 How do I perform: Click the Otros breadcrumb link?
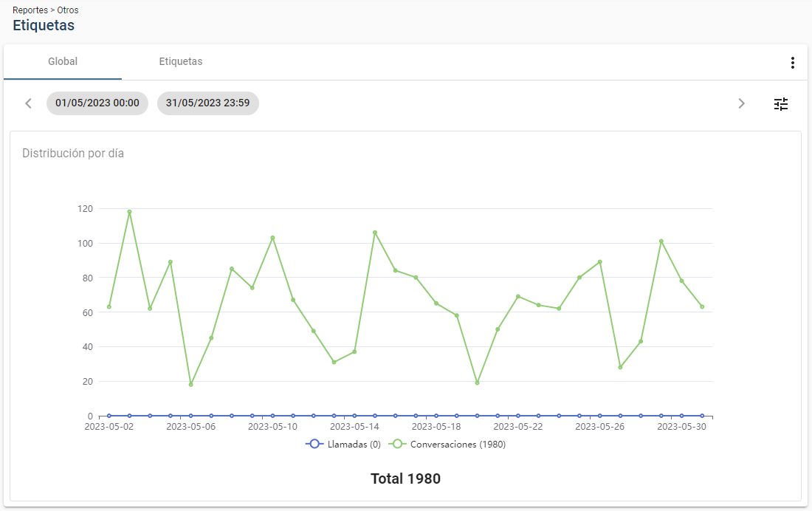coord(68,10)
